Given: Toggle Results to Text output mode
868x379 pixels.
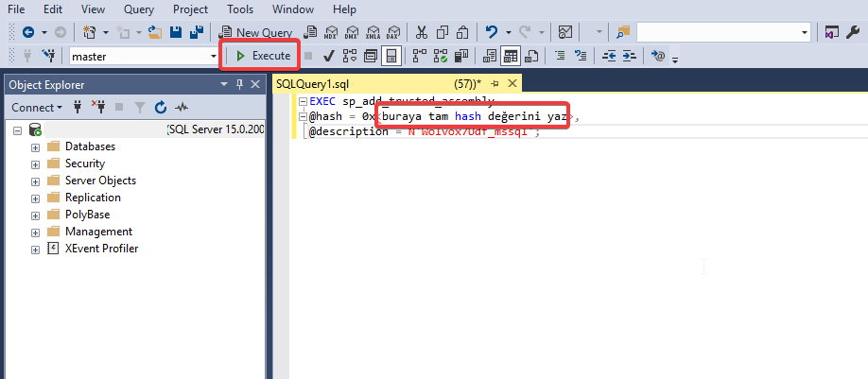Looking at the screenshot, I should 489,56.
